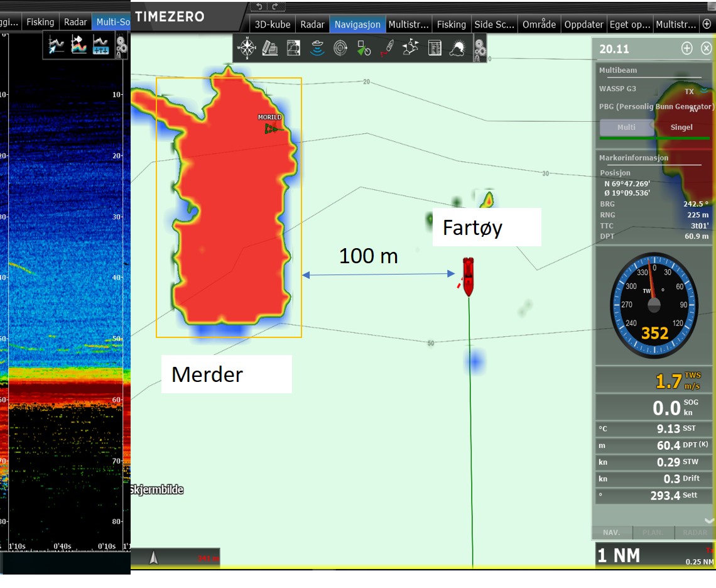Screen dimensions: 716x588
Task: Open the Side Sc... workspace tab
Action: pos(494,24)
